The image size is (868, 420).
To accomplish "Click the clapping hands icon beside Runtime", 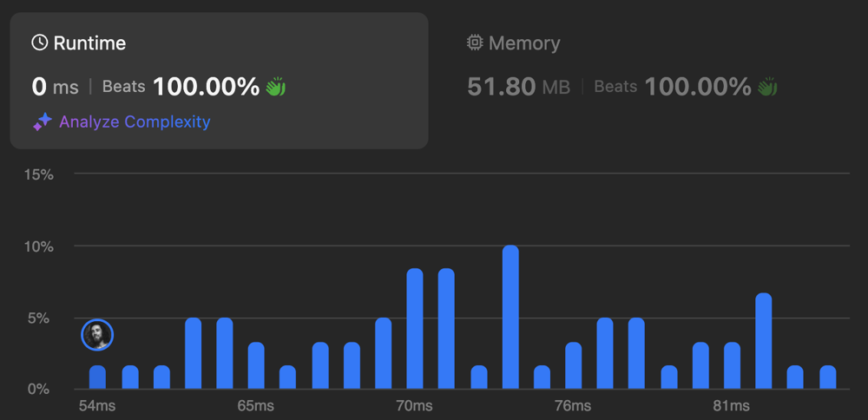I will coord(275,87).
